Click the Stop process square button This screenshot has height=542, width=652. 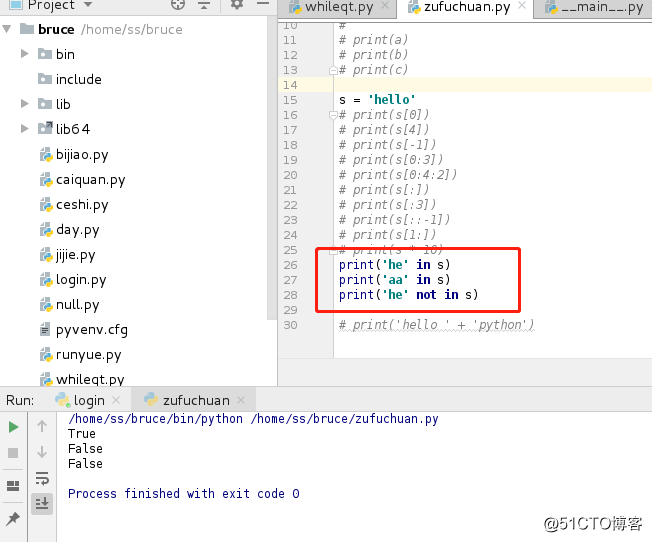pyautogui.click(x=13, y=453)
